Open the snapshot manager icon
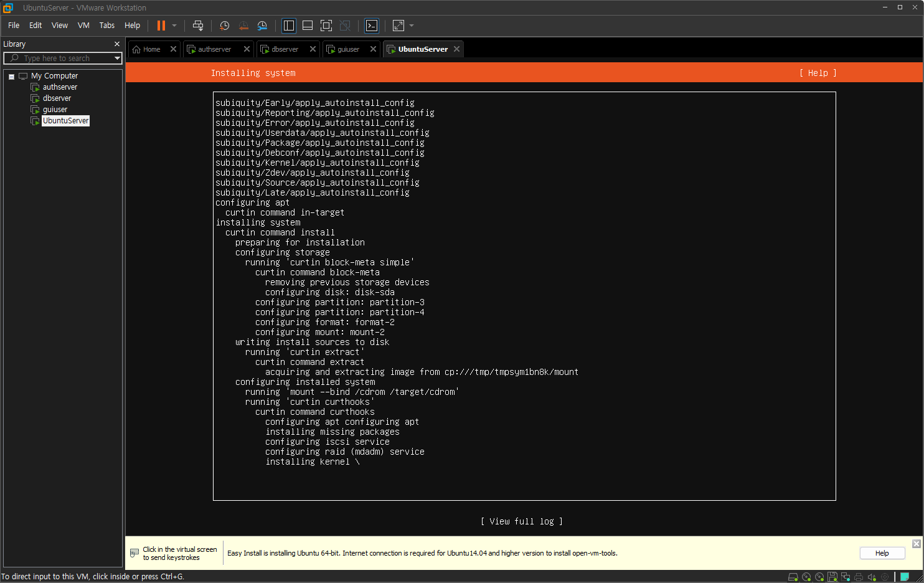924x583 pixels. pos(262,26)
